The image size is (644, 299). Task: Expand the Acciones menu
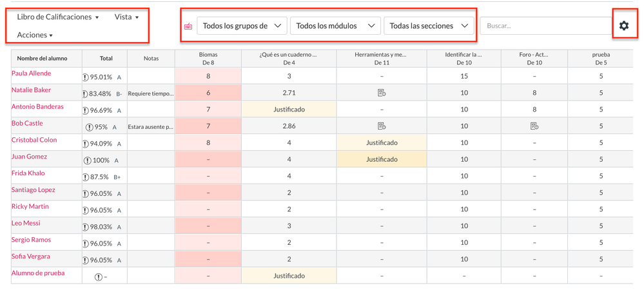pos(35,35)
